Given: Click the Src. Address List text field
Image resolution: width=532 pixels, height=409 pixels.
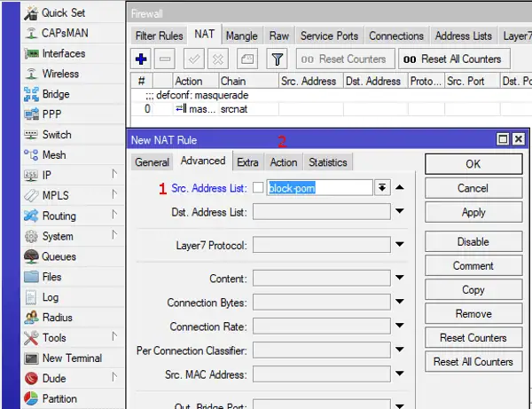Looking at the screenshot, I should coord(319,188).
